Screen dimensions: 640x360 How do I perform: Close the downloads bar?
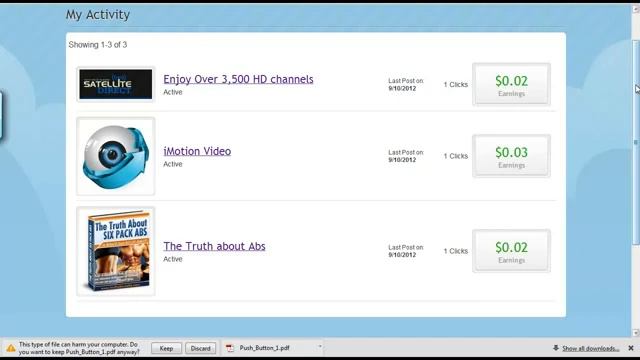[x=631, y=348]
